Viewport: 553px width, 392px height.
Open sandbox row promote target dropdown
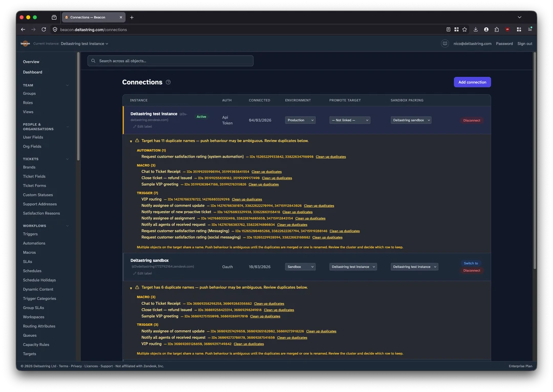tap(353, 267)
